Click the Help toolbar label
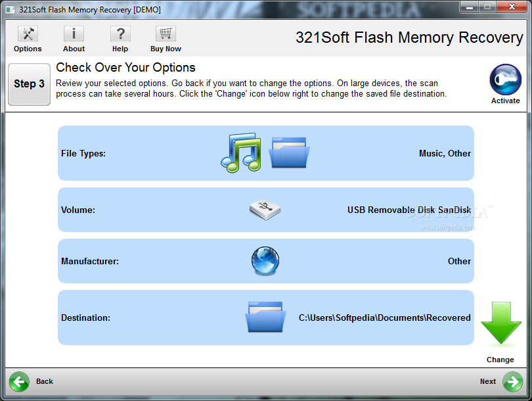The height and width of the screenshot is (401, 532). tap(120, 49)
